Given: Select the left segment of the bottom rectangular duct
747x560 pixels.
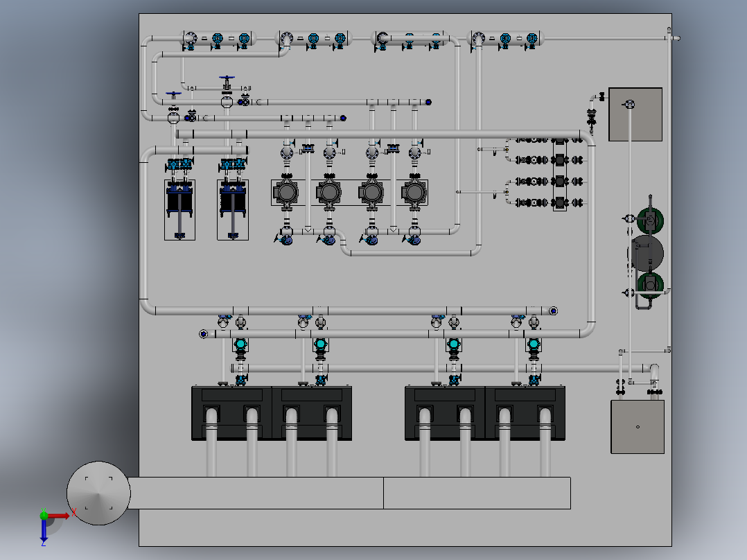Looking at the screenshot, I should pyautogui.click(x=255, y=493).
